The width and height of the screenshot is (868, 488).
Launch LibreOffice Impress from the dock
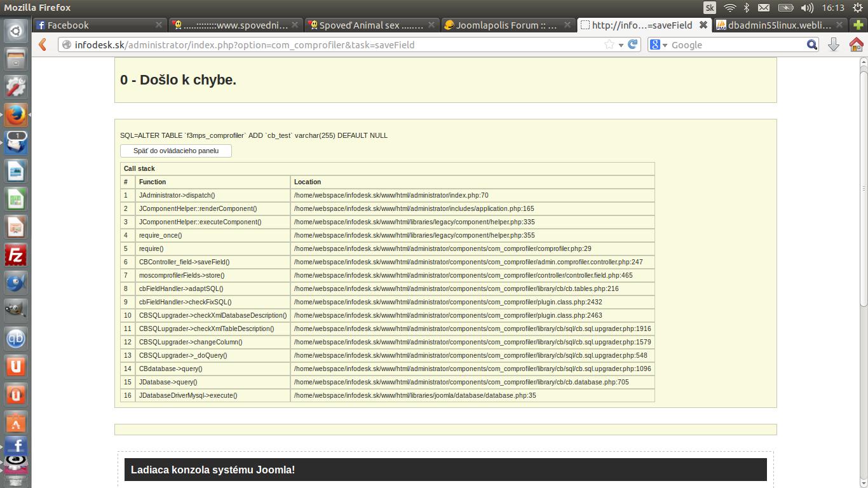[16, 227]
